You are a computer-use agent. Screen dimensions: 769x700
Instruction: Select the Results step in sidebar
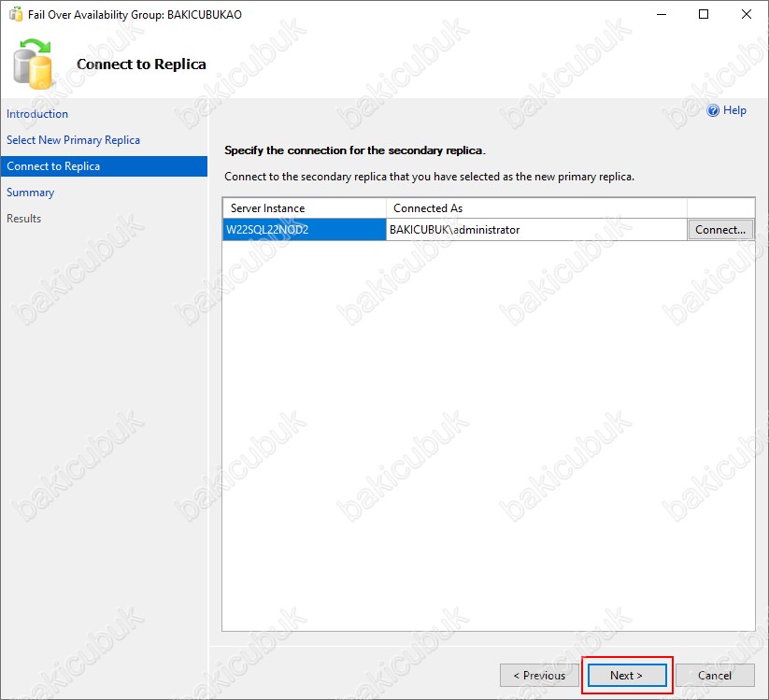click(24, 219)
